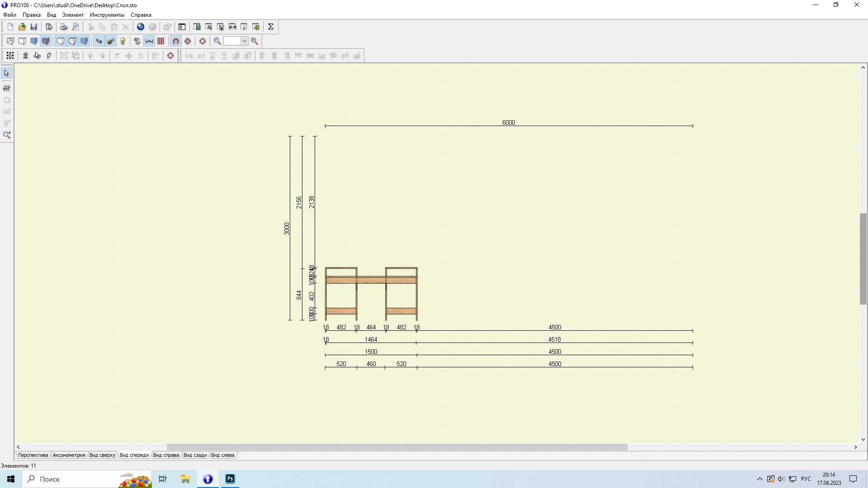Switch to the Вид сверху tab
The width and height of the screenshot is (868, 488).
(102, 455)
